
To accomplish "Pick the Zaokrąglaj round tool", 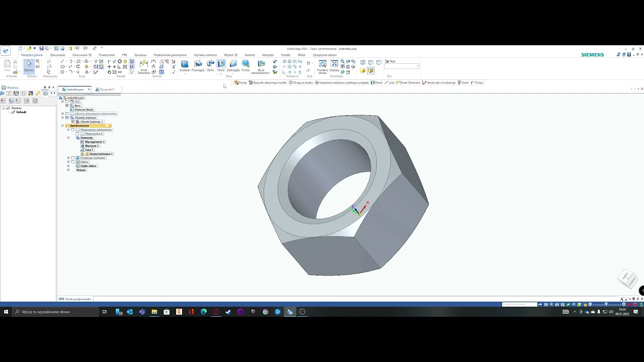I will coord(233,66).
